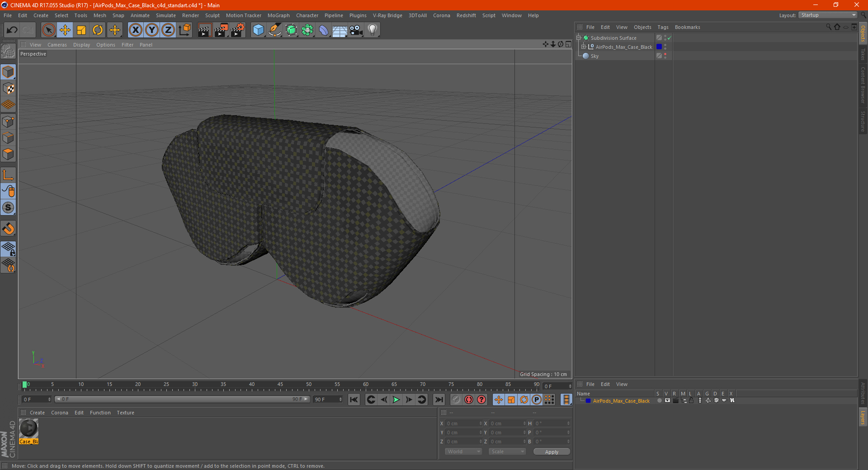Collapse the Subdivision Surface tree item

coord(578,38)
